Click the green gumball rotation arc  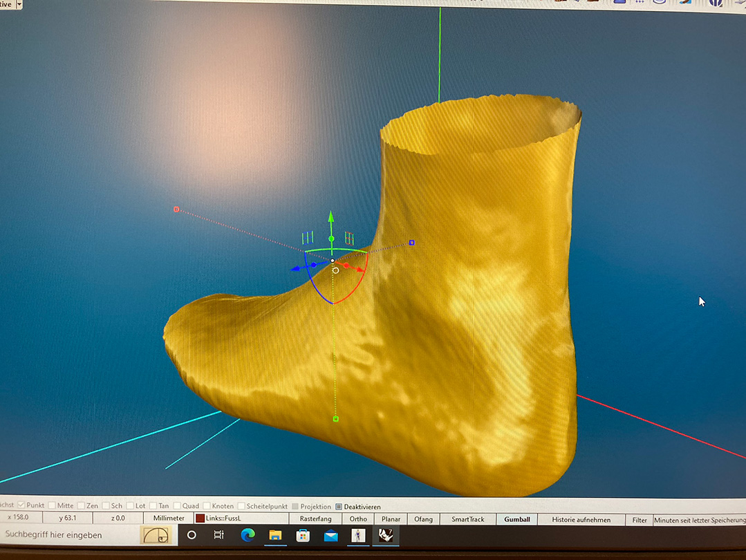tap(335, 250)
